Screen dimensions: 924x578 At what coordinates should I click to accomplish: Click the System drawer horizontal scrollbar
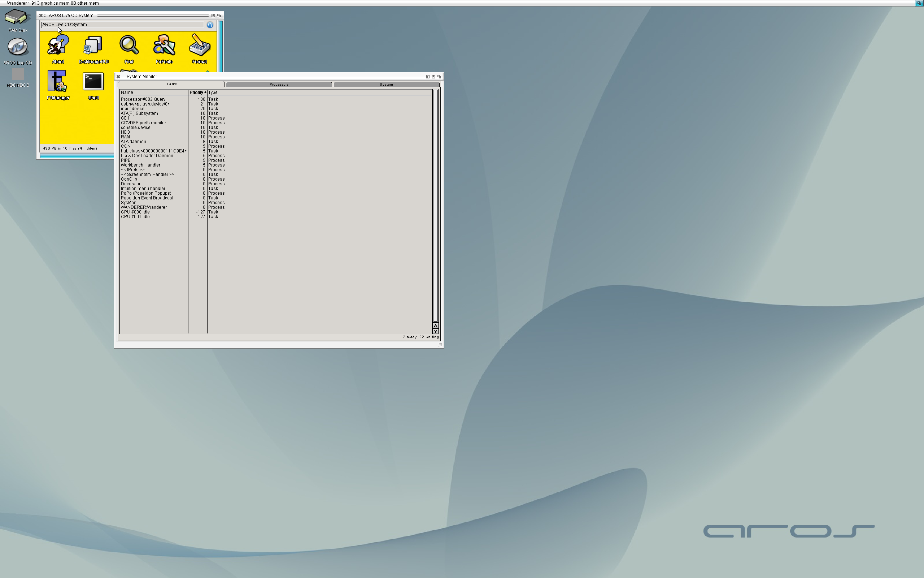point(77,156)
